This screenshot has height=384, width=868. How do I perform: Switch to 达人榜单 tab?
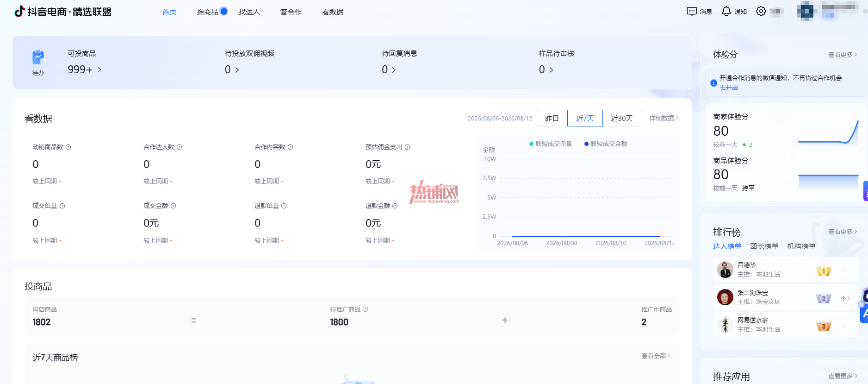(727, 246)
